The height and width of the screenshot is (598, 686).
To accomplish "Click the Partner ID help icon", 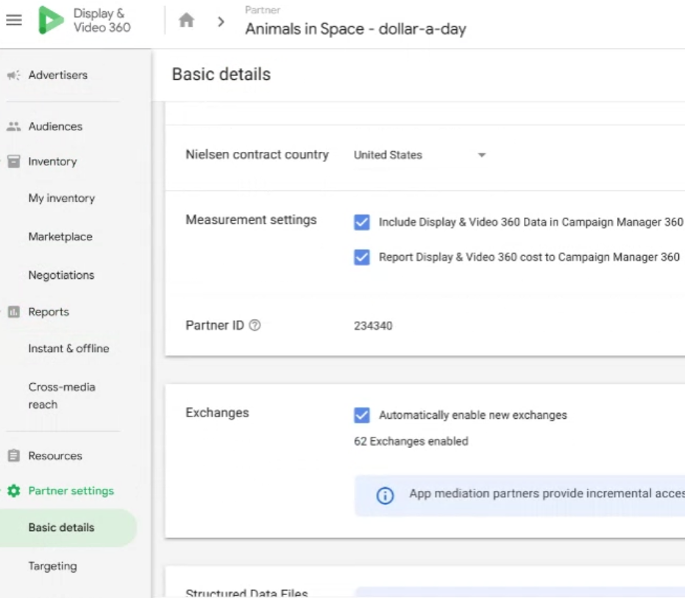I will [254, 326].
